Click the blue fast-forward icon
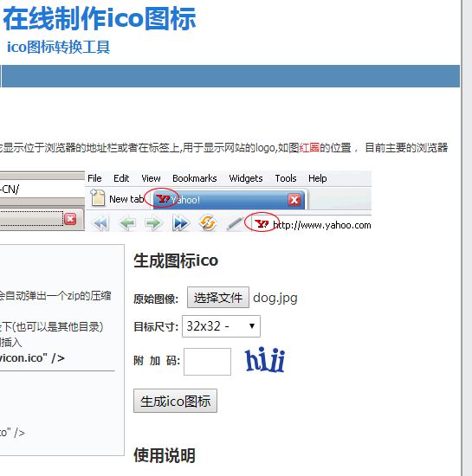 pos(180,223)
